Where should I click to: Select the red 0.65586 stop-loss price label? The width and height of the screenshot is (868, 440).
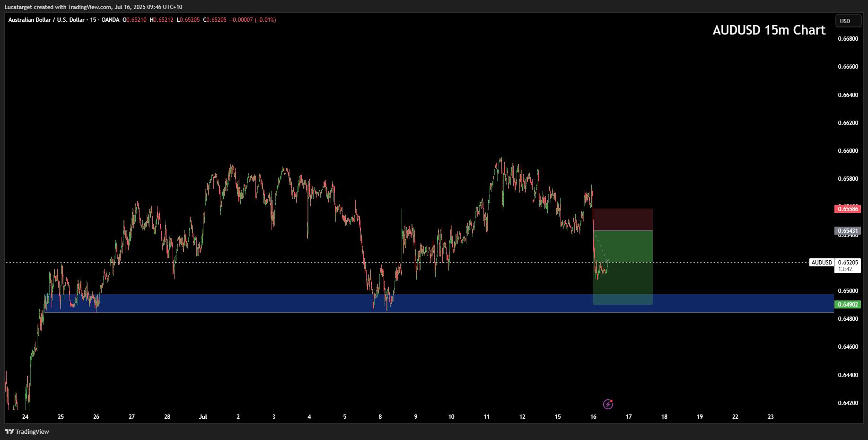[x=847, y=209]
